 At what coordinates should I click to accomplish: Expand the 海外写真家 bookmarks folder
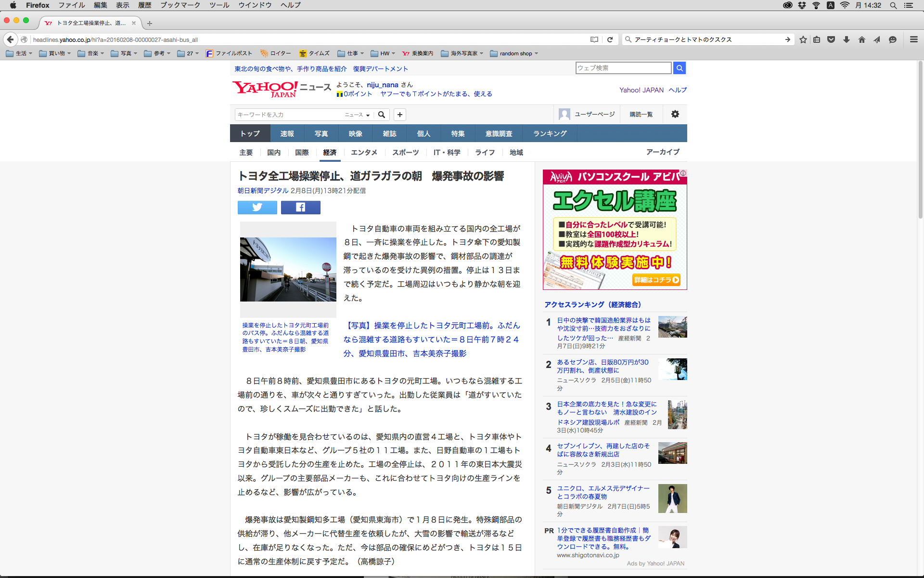[x=462, y=53]
